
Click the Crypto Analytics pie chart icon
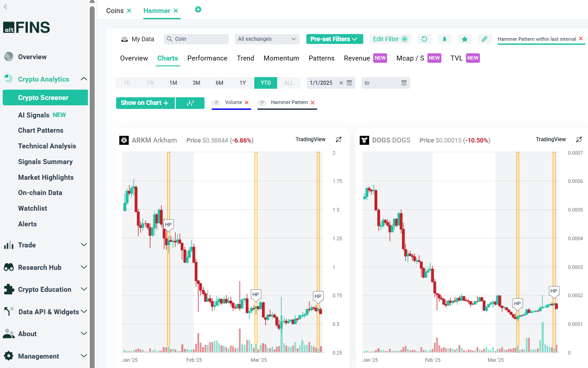coord(9,79)
